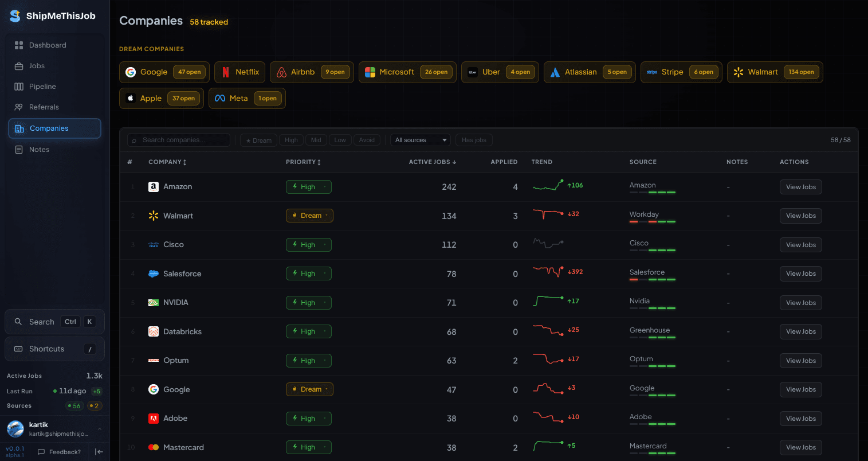View Jobs for NVIDIA
Screen dimensions: 868x461
(801, 303)
